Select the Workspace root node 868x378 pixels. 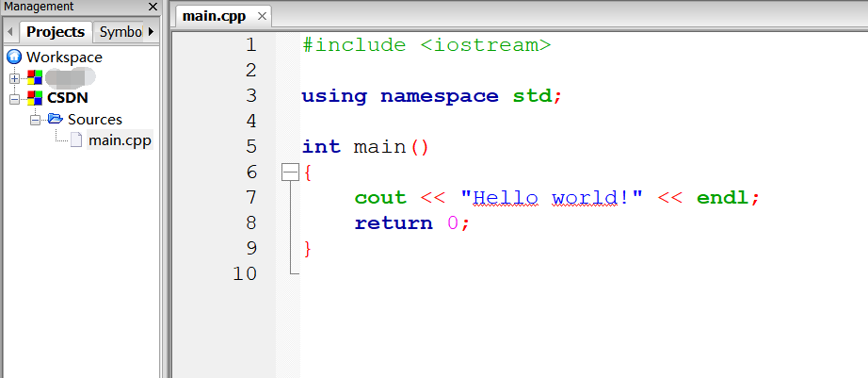tap(64, 58)
